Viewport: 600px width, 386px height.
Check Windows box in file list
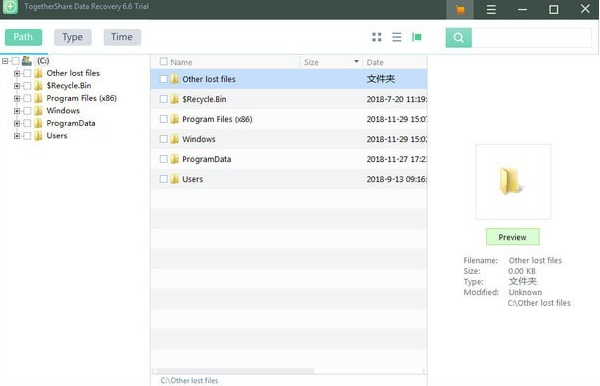click(163, 139)
